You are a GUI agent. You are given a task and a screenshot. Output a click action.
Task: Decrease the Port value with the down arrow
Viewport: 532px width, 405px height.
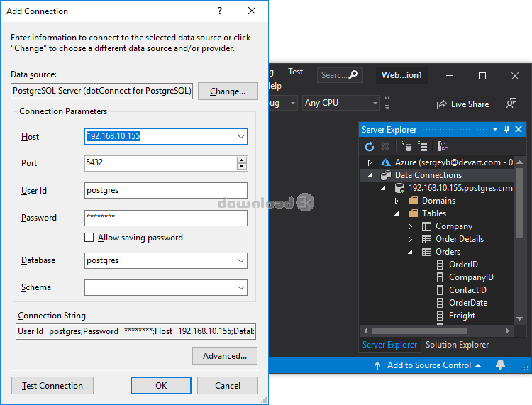click(242, 166)
